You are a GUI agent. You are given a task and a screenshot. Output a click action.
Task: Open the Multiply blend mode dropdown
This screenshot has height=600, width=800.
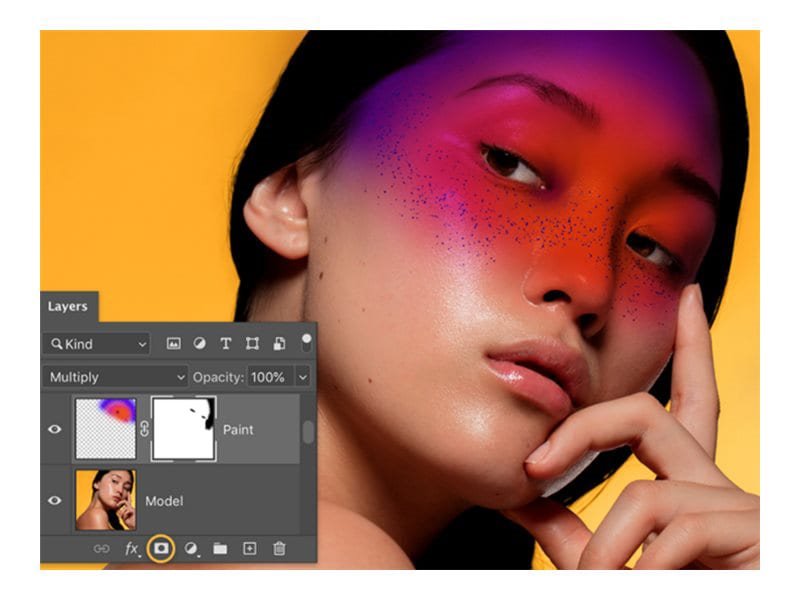115,377
